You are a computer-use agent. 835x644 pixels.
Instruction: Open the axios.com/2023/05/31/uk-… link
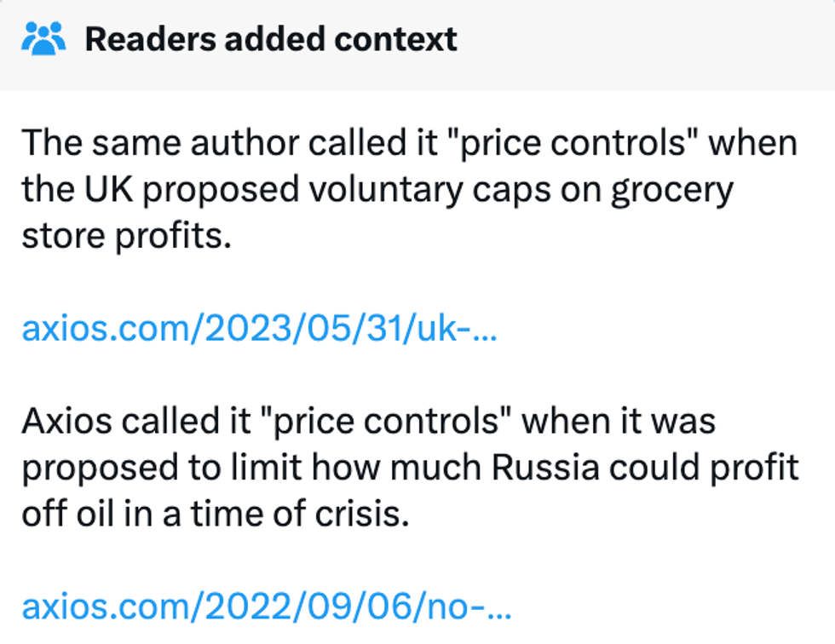259,329
